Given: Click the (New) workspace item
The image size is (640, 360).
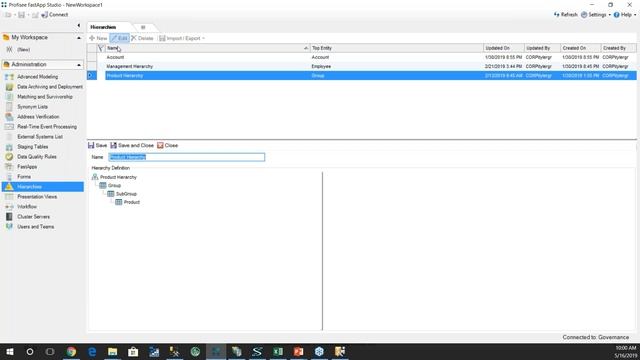Looking at the screenshot, I should (23, 49).
